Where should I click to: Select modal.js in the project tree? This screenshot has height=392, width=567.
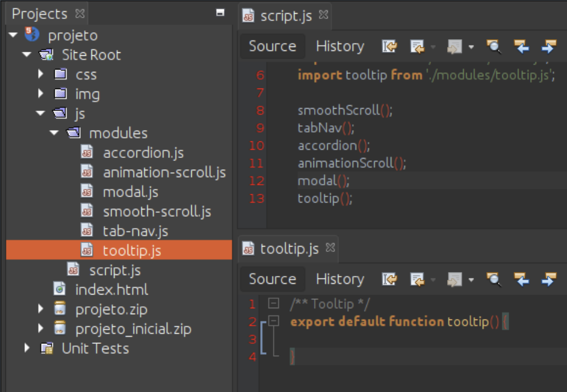click(130, 192)
